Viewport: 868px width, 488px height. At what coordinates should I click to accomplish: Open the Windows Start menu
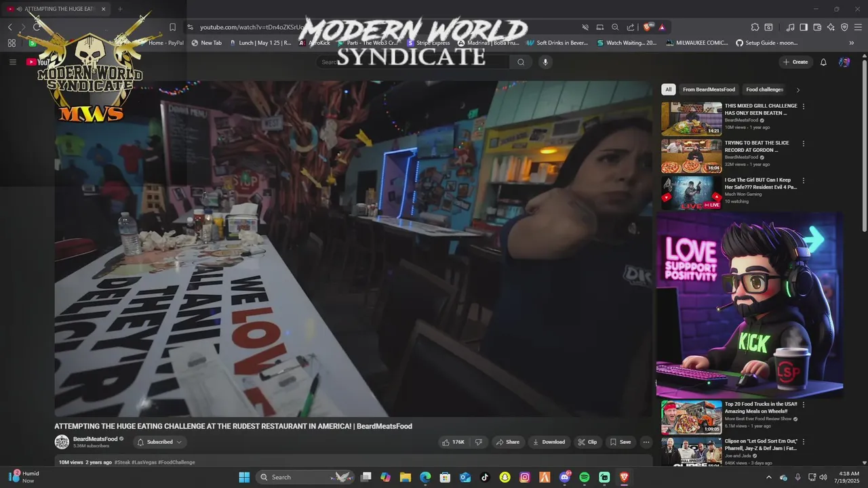point(244,477)
